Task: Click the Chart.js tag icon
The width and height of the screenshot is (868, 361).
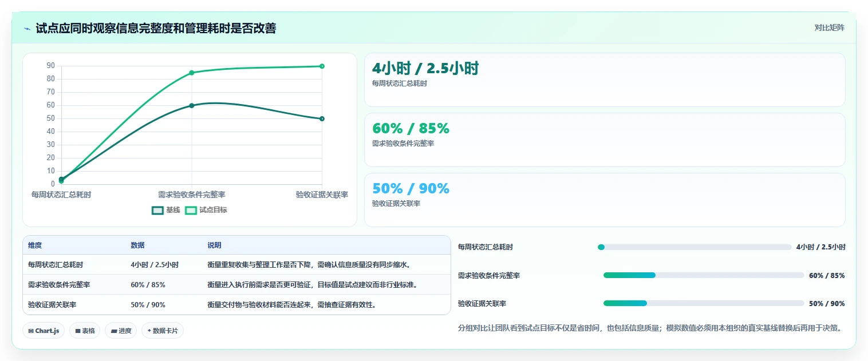Action: point(31,331)
